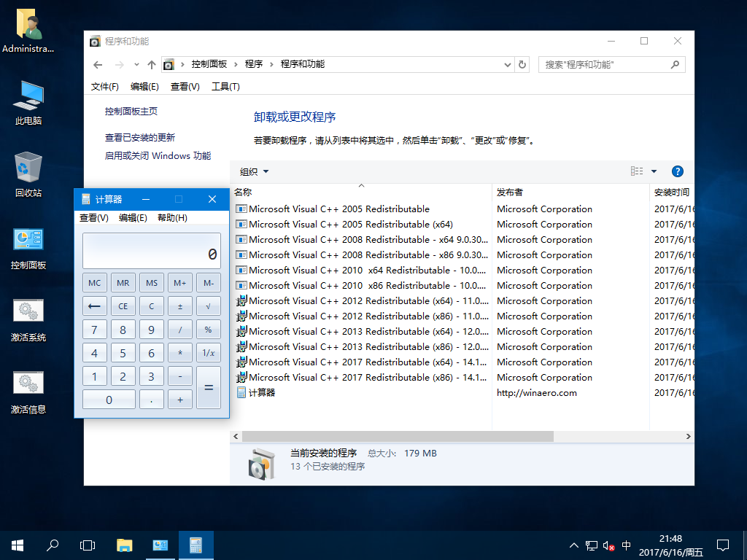Click the calculator MS button
747x560 pixels.
152,283
